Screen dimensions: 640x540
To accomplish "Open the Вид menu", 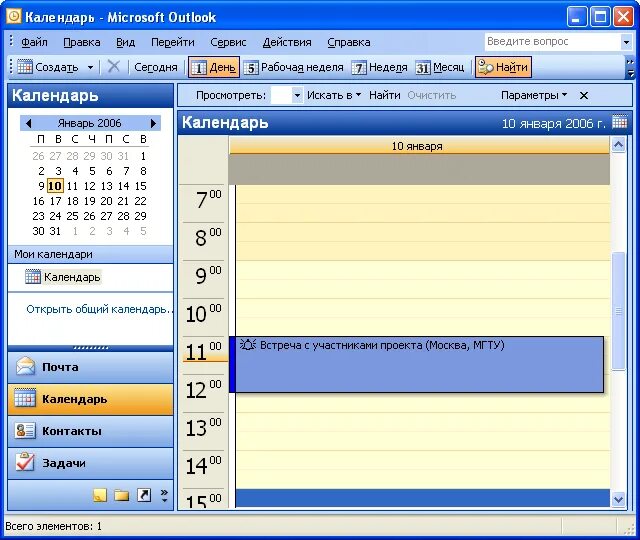I will (125, 42).
